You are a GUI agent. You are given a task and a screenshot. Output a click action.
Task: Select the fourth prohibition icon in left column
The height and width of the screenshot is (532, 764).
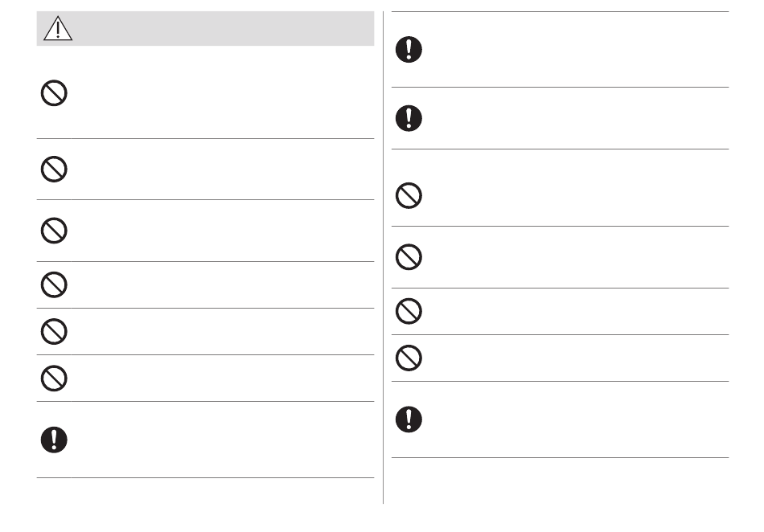pos(54,284)
